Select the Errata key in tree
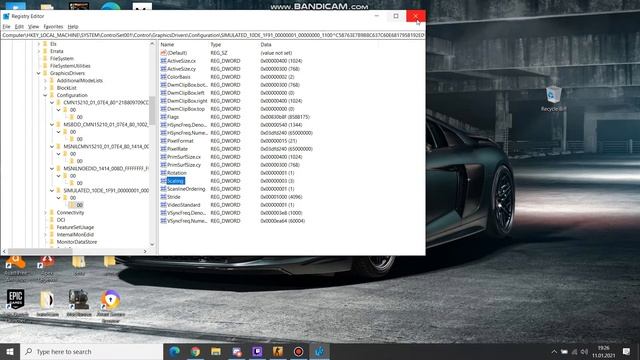 (x=57, y=51)
